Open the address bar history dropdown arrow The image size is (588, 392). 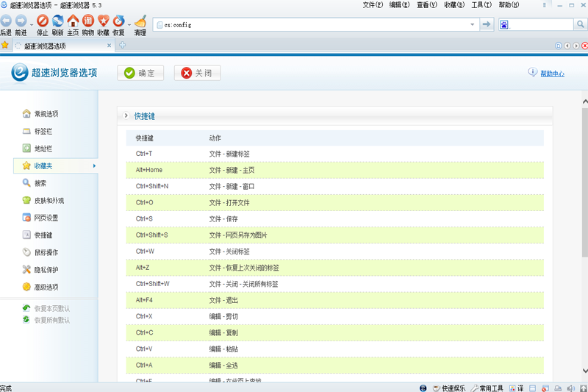coord(473,24)
